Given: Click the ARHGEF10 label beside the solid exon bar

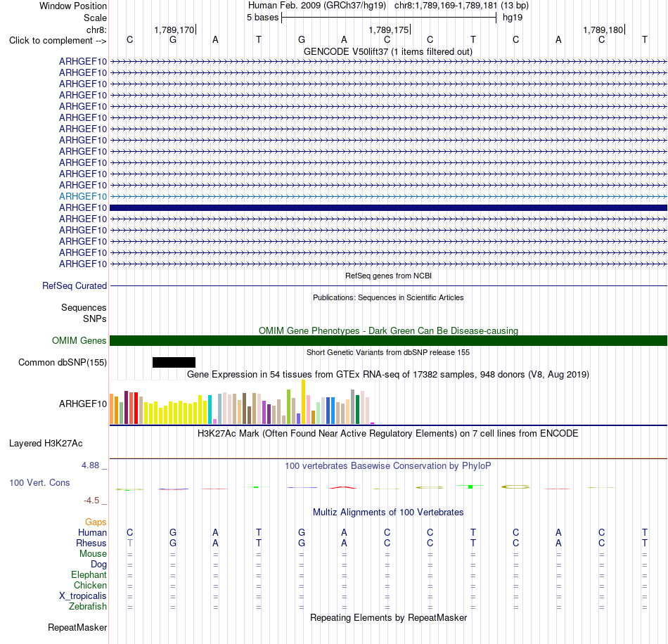Looking at the screenshot, I should pos(83,208).
